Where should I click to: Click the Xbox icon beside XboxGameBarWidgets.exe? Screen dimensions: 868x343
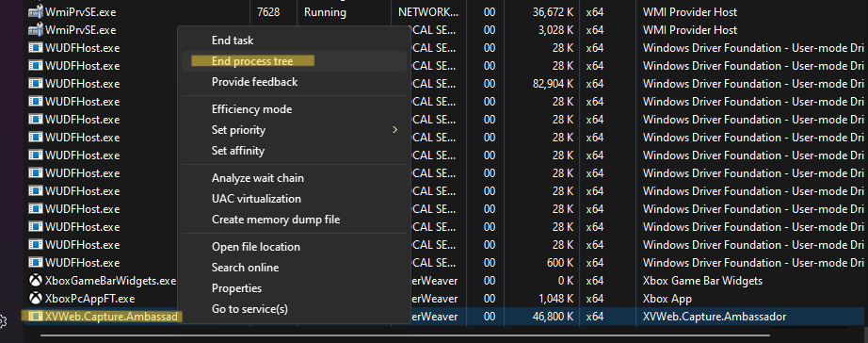click(x=36, y=281)
